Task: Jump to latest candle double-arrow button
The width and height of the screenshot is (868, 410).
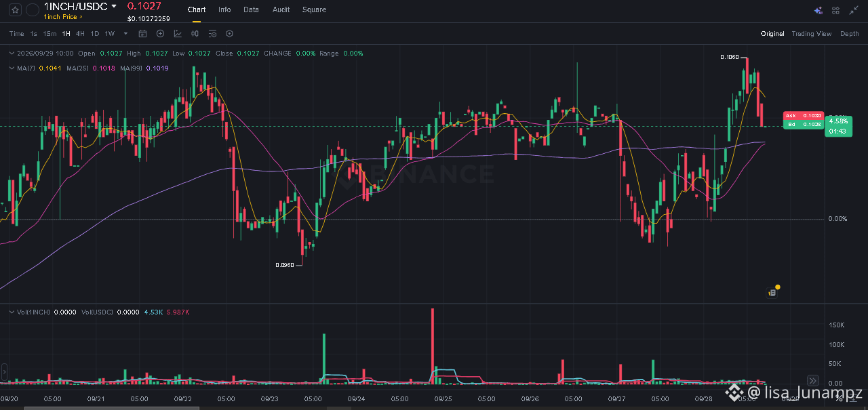Action: (813, 381)
